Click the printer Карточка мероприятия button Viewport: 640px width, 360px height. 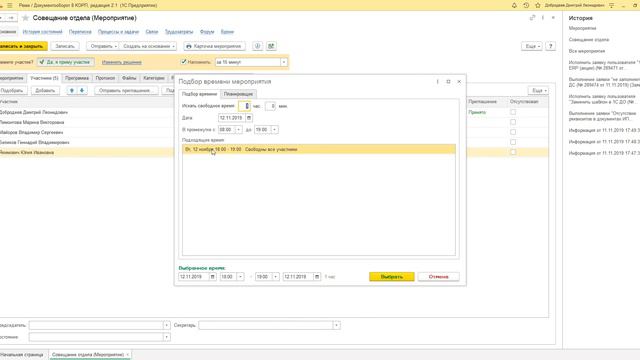point(214,46)
